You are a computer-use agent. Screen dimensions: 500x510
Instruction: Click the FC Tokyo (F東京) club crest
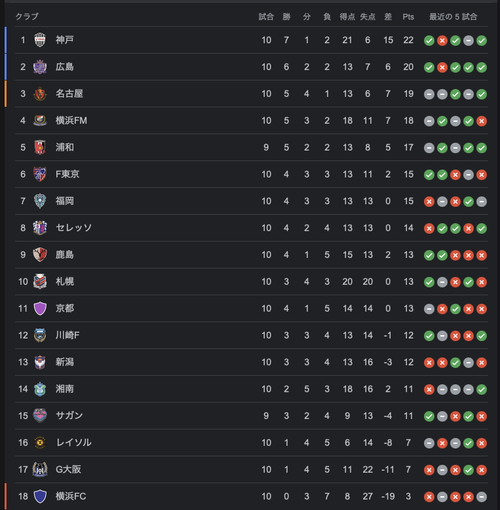[x=40, y=174]
